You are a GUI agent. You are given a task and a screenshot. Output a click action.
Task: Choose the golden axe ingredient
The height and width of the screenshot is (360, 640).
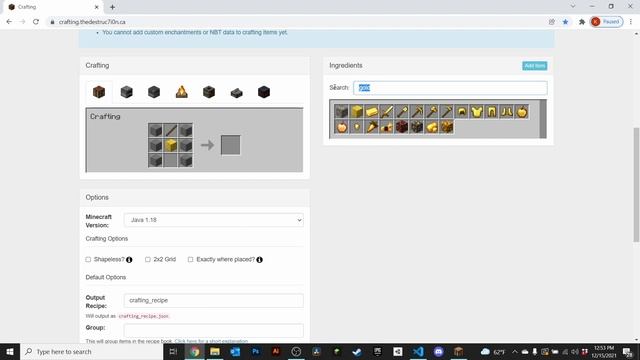click(431, 111)
